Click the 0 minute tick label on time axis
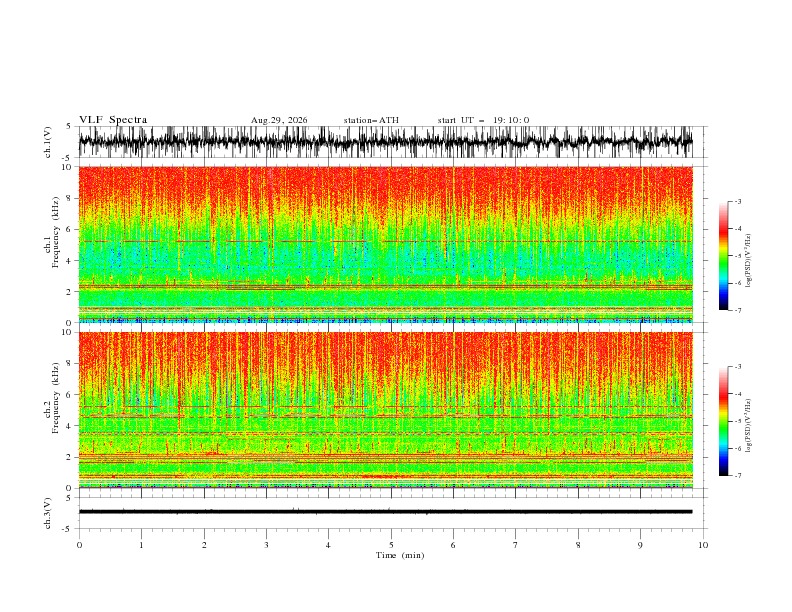 tap(79, 545)
